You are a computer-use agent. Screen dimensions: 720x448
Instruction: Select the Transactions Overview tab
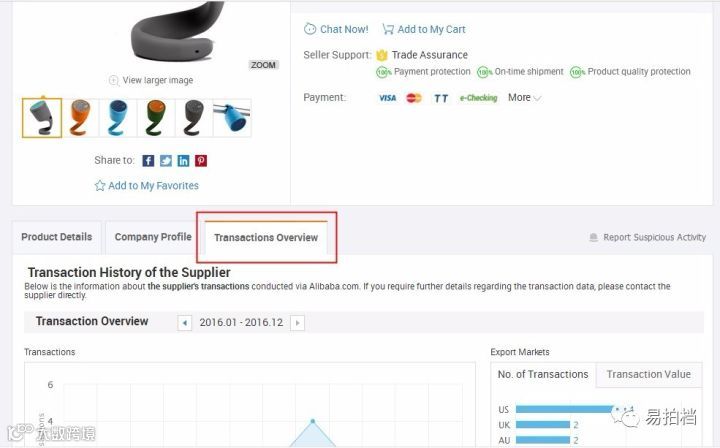[x=266, y=238]
